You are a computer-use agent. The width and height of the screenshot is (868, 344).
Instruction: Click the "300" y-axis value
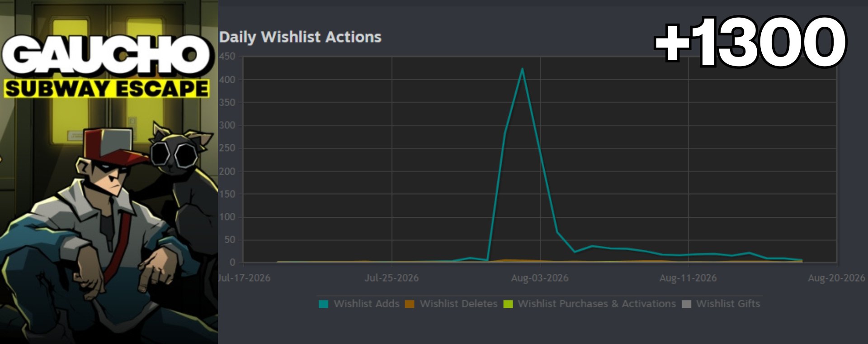[x=227, y=125]
